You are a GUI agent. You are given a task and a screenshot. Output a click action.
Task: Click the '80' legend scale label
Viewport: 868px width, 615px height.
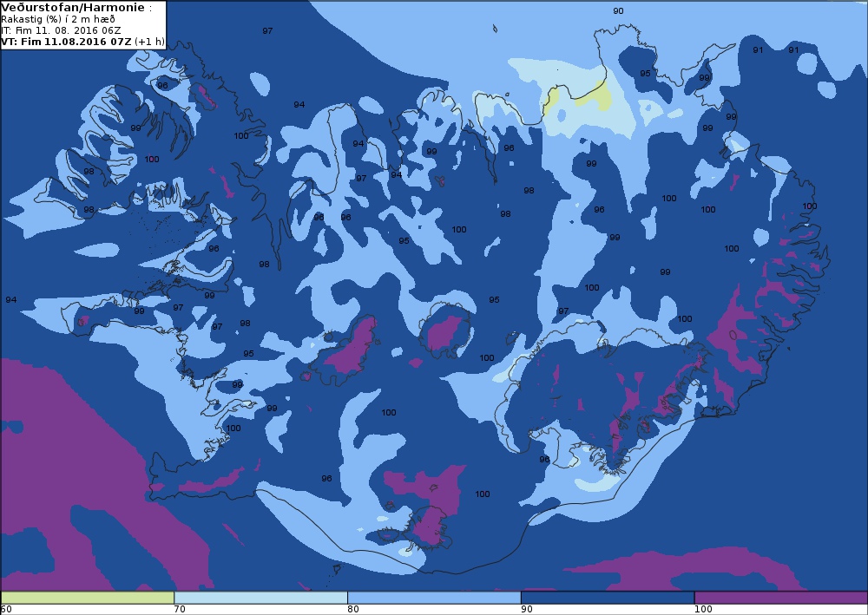point(353,610)
